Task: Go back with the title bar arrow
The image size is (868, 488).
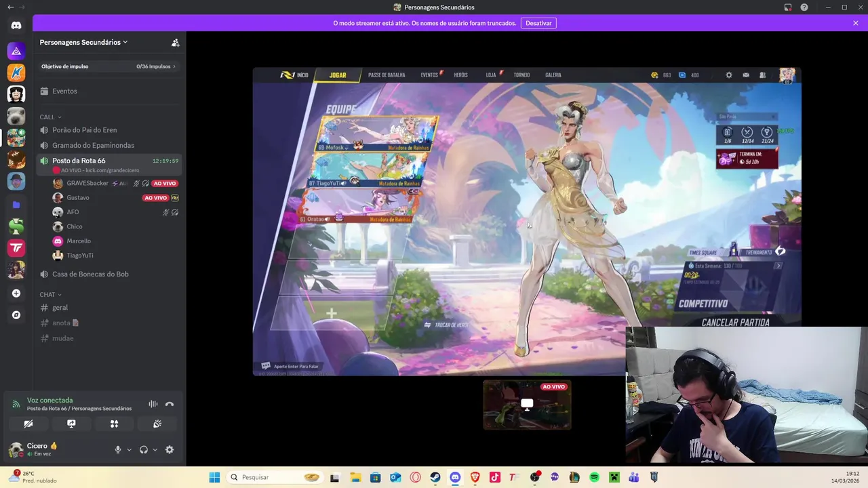Action: click(10, 7)
